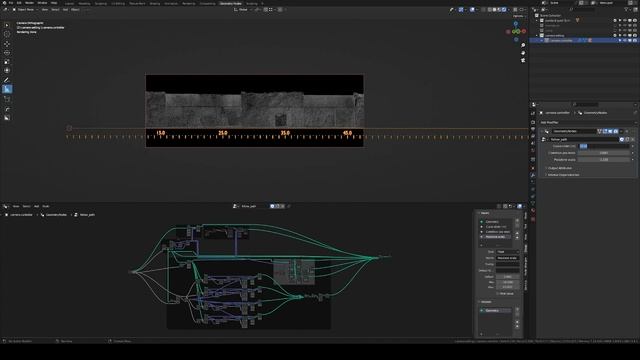The image size is (640, 360).
Task: Click the Blender logo menu icon
Action: tap(4, 3)
